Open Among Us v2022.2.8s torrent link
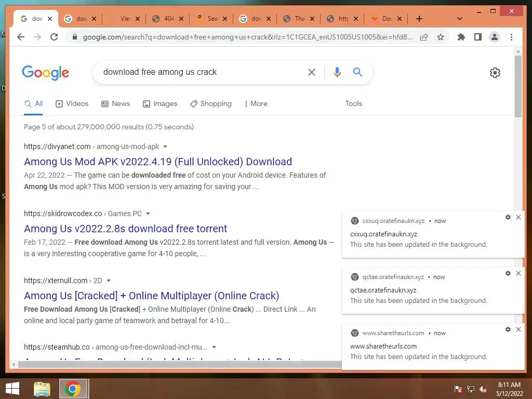The image size is (532, 399). coord(125,229)
